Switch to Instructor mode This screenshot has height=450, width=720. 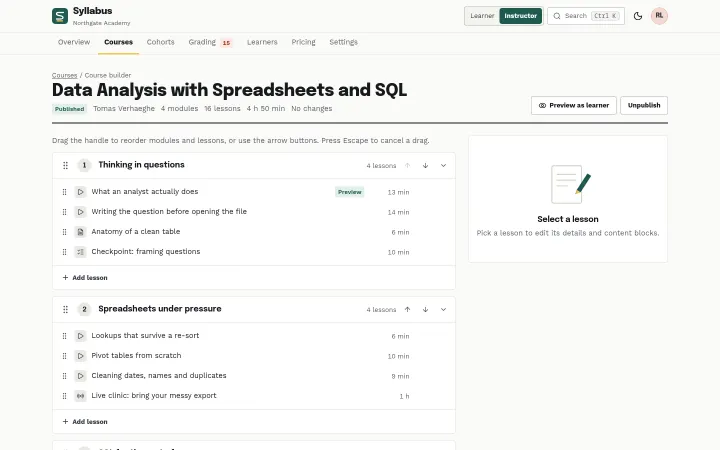click(x=520, y=16)
